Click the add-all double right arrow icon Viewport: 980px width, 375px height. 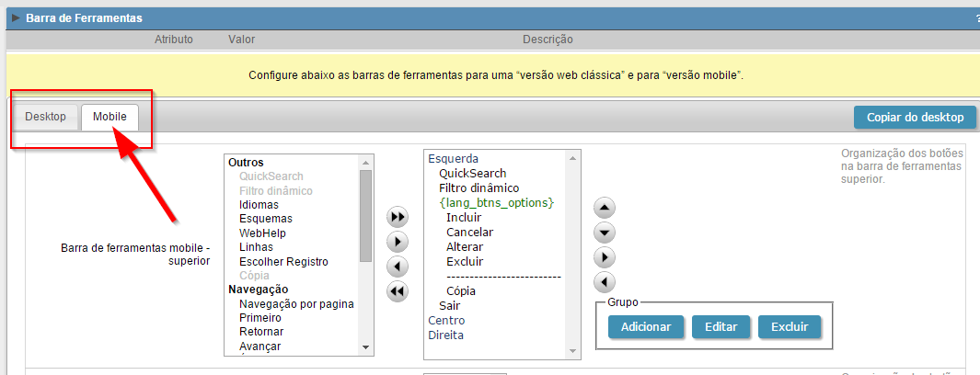(398, 218)
